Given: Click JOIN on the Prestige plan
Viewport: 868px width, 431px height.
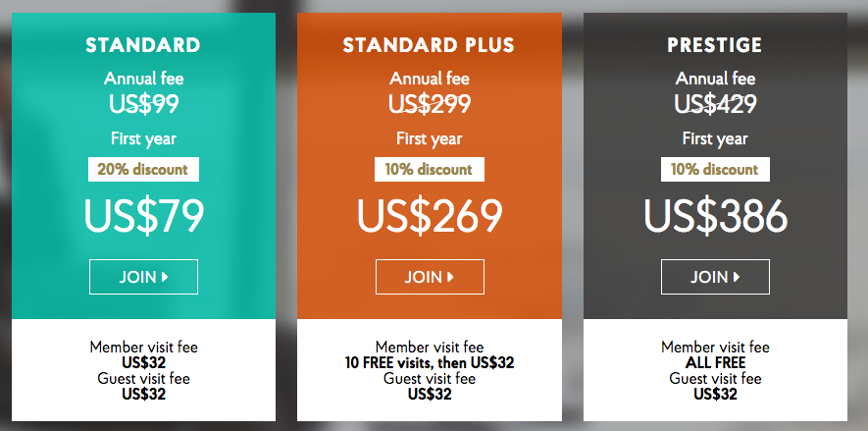Looking at the screenshot, I should (715, 277).
